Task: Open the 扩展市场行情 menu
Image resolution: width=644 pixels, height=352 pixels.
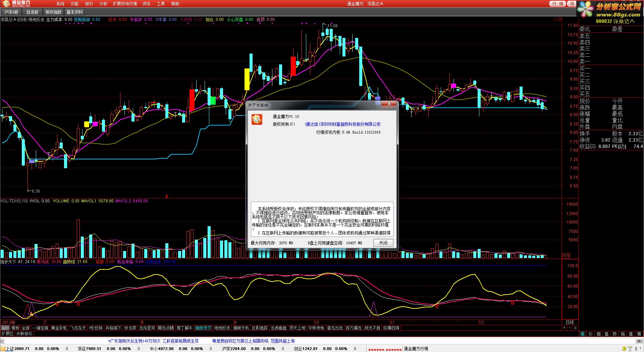Action: click(125, 4)
